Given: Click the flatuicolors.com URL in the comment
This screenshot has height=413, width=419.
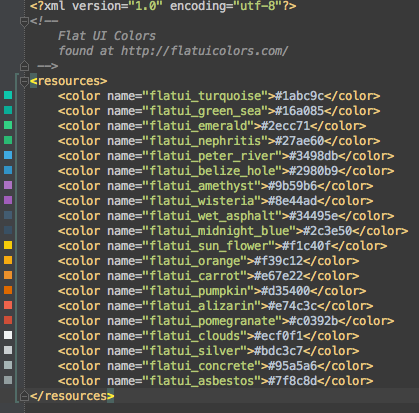Looking at the screenshot, I should pyautogui.click(x=204, y=51).
